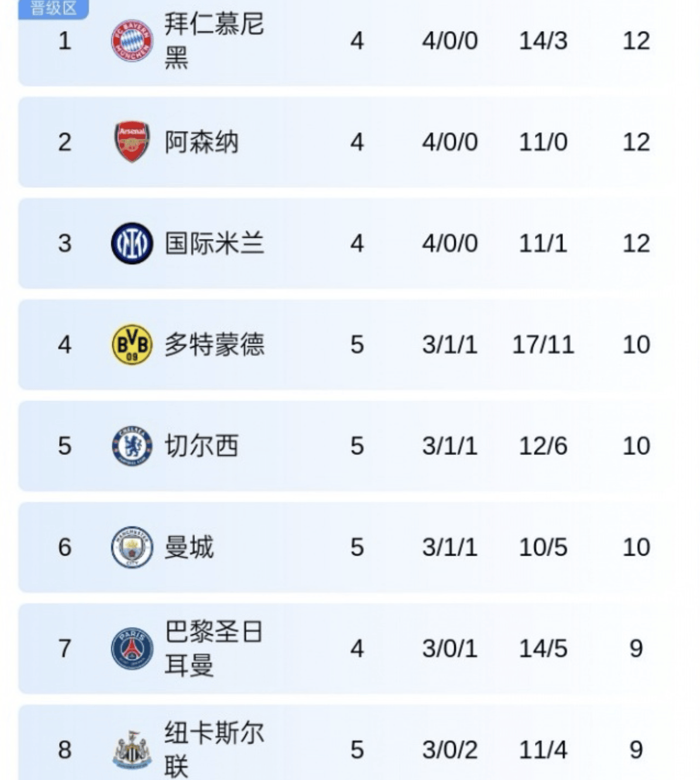Select the Inter Milan crest

[132, 243]
